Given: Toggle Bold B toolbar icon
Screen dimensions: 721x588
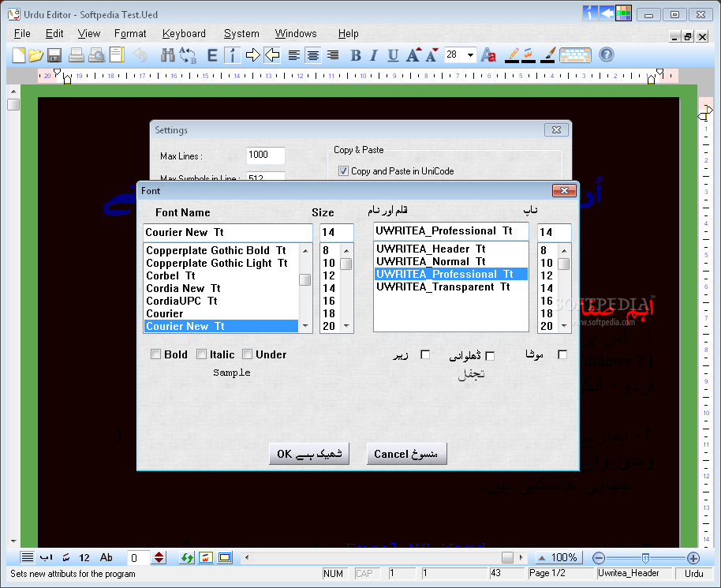Looking at the screenshot, I should pyautogui.click(x=356, y=55).
